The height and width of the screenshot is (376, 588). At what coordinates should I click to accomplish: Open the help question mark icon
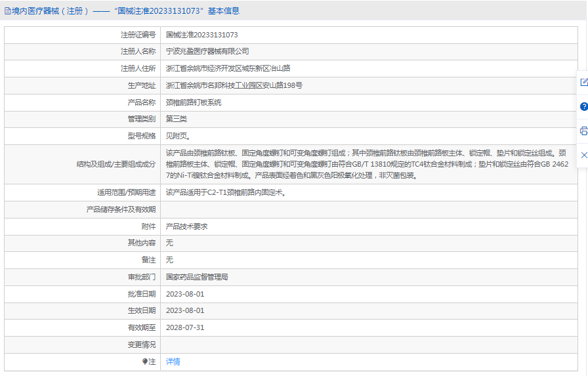point(583,106)
